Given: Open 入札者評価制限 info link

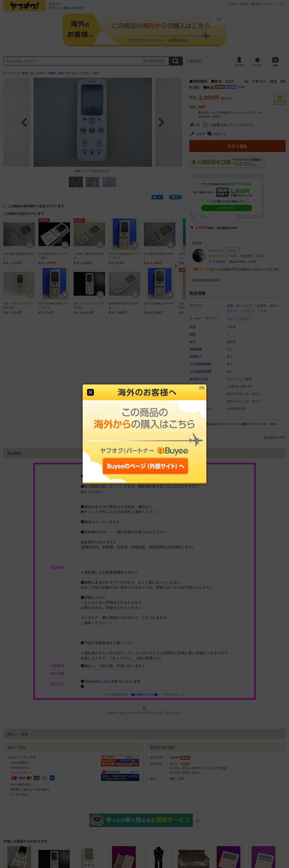Looking at the screenshot, I should 200,364.
